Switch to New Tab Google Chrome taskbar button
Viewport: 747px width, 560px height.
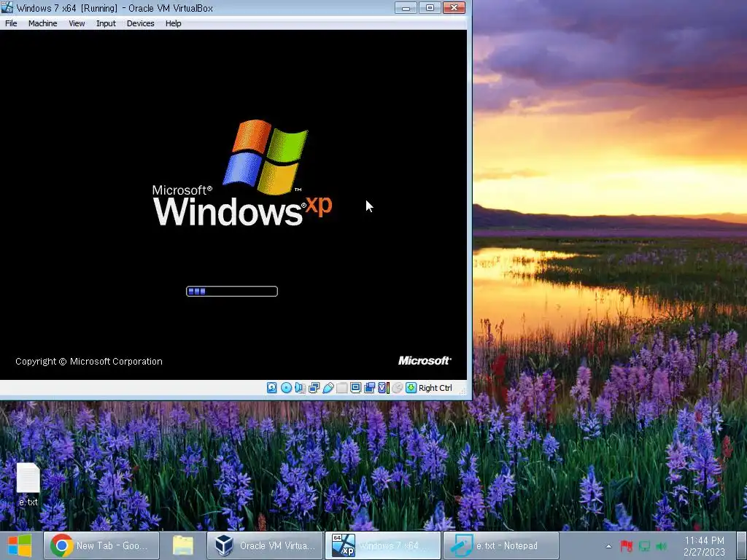point(101,545)
